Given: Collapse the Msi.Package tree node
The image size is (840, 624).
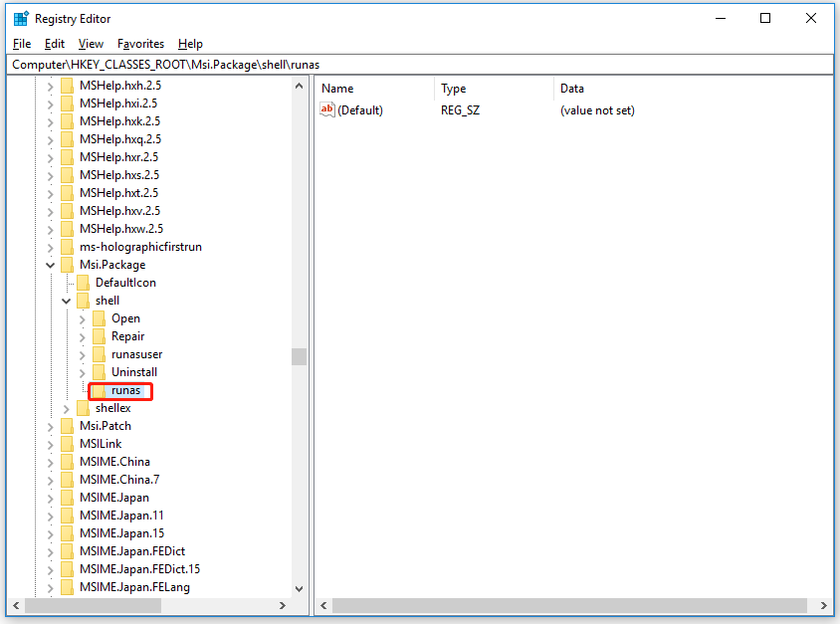Looking at the screenshot, I should tap(50, 264).
